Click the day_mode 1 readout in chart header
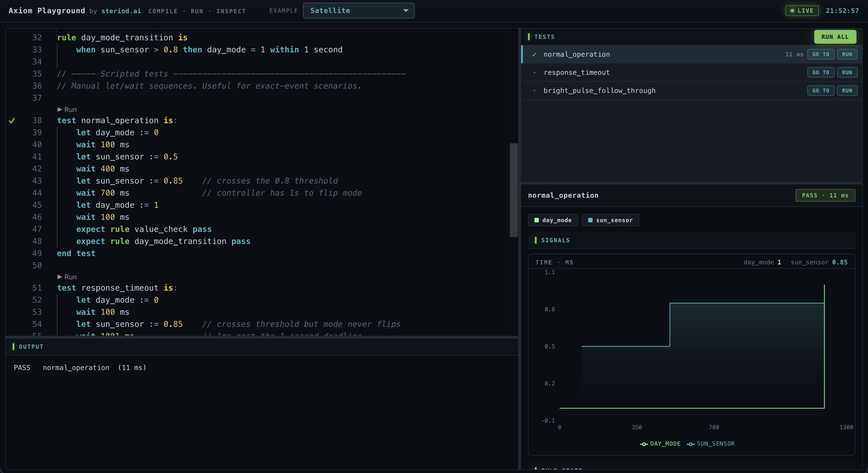This screenshot has width=868, height=473. pos(762,262)
